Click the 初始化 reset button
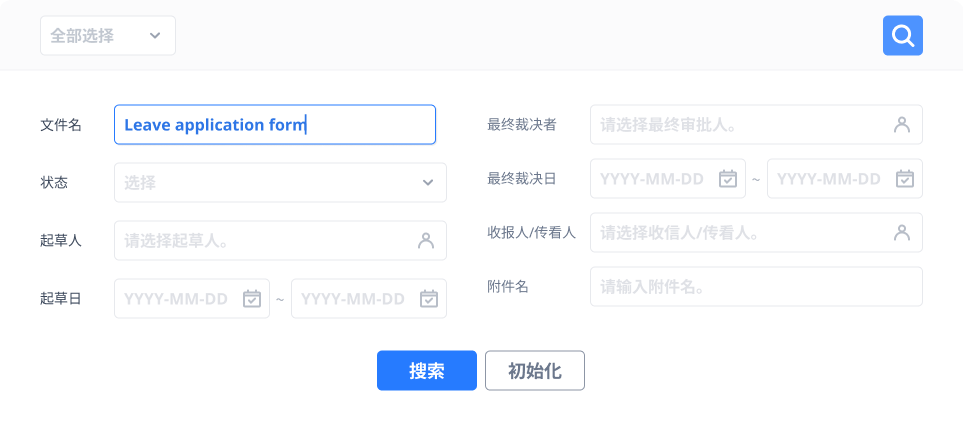This screenshot has height=431, width=963. click(534, 370)
